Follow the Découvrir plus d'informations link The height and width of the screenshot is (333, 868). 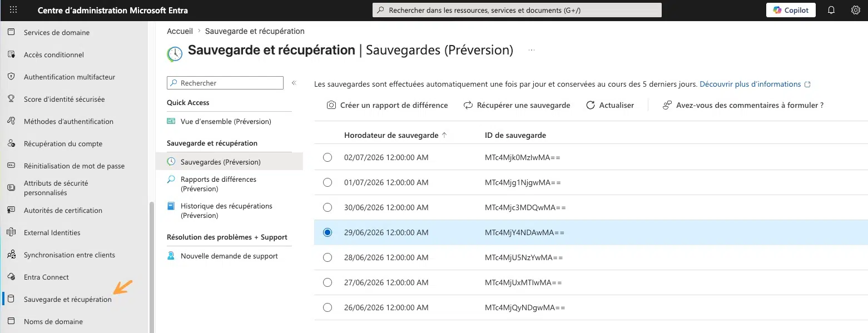coord(750,85)
